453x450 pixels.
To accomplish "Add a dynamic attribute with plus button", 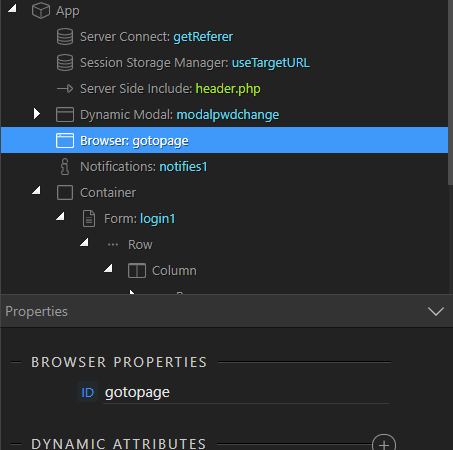I will click(384, 444).
